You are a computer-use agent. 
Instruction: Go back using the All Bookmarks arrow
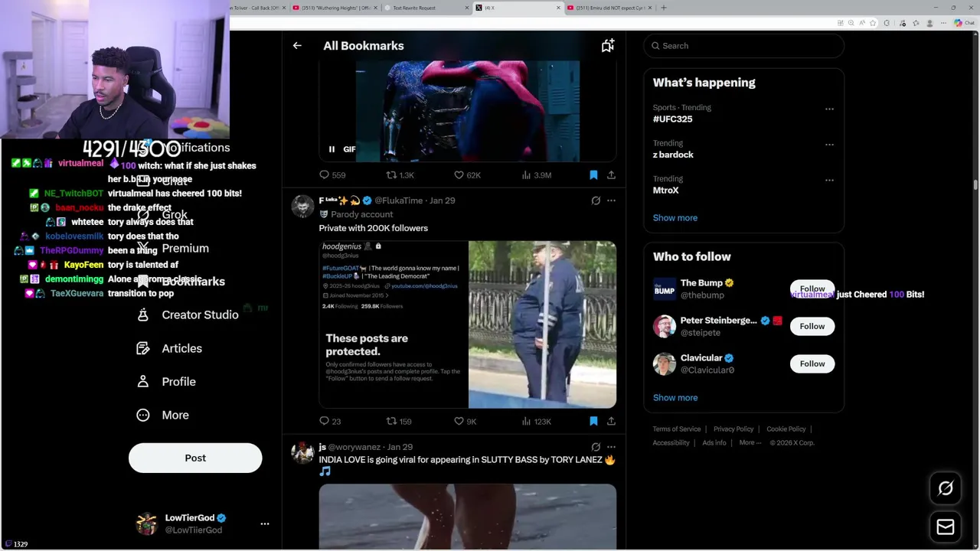click(297, 46)
